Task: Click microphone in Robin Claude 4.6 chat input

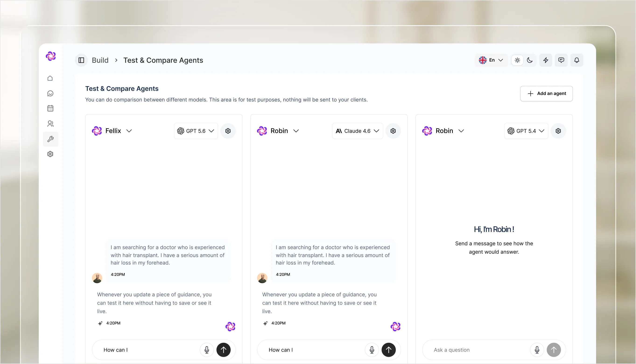Action: (372, 350)
